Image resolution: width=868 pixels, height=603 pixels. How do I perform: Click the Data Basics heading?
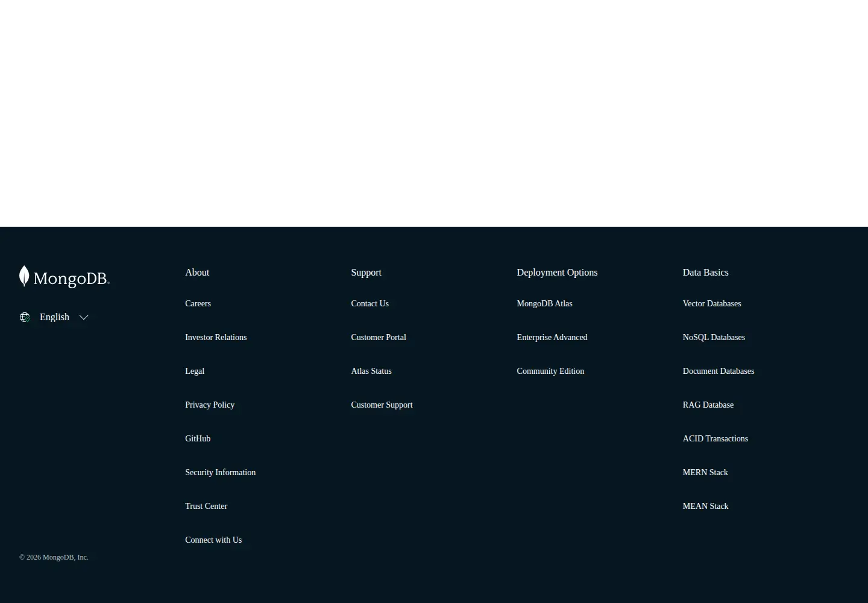click(x=705, y=272)
